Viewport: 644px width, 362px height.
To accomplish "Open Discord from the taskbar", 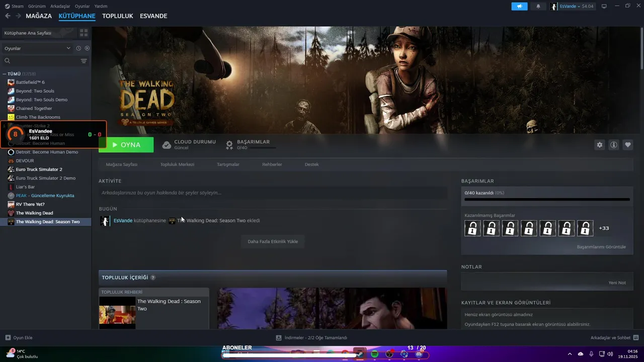I will [x=419, y=354].
